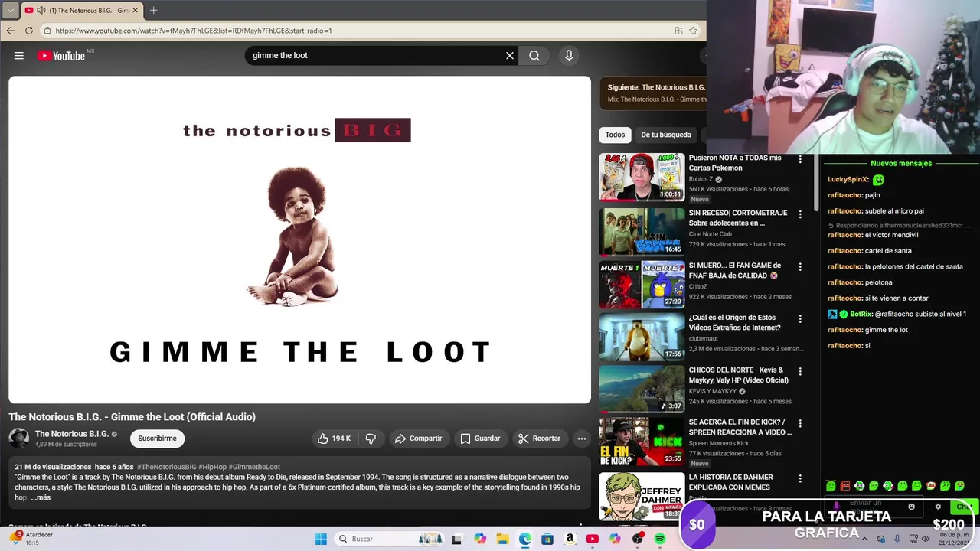The image size is (980, 551).
Task: Open options for SIN RECESO CORTOMETRAJE video
Action: [x=800, y=214]
